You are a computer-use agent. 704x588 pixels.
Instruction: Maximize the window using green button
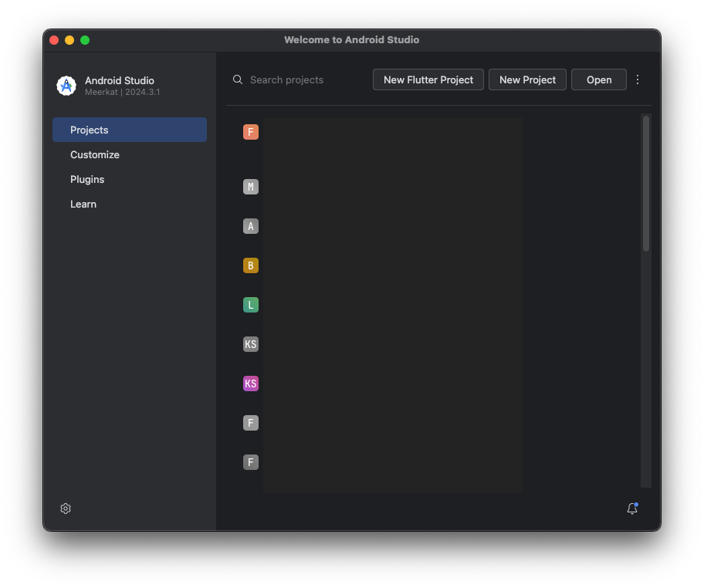(85, 40)
